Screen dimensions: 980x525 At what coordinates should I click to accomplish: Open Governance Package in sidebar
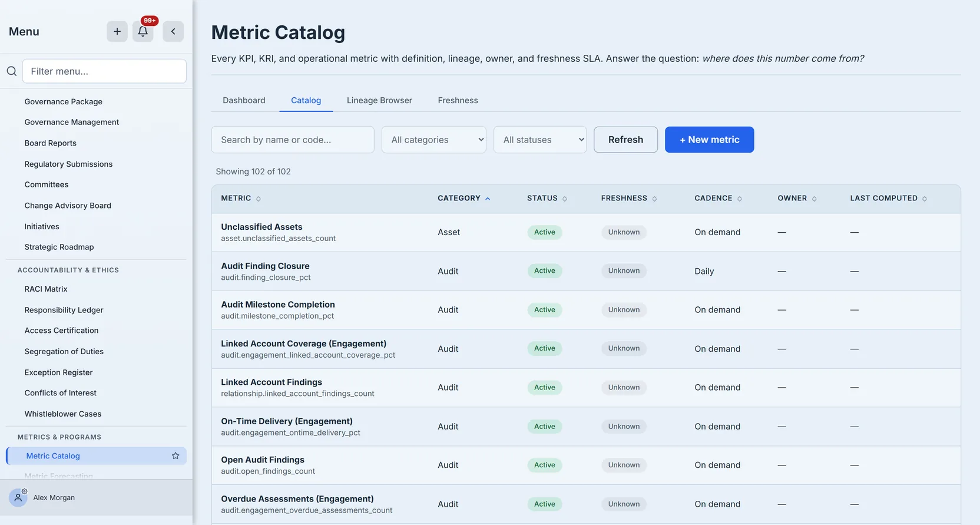tap(64, 102)
